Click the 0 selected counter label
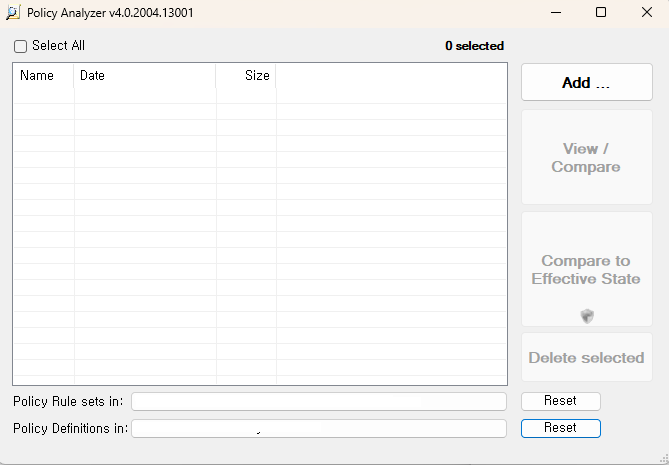The width and height of the screenshot is (669, 465). coord(474,46)
